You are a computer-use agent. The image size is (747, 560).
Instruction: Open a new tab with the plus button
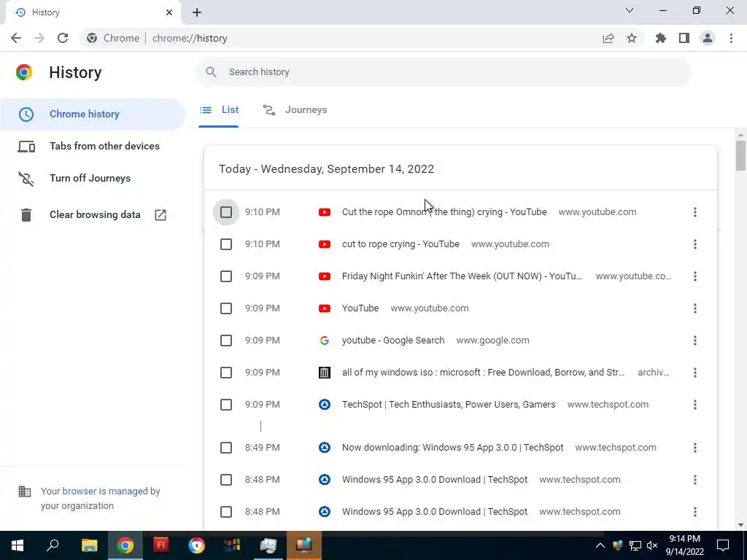(197, 12)
